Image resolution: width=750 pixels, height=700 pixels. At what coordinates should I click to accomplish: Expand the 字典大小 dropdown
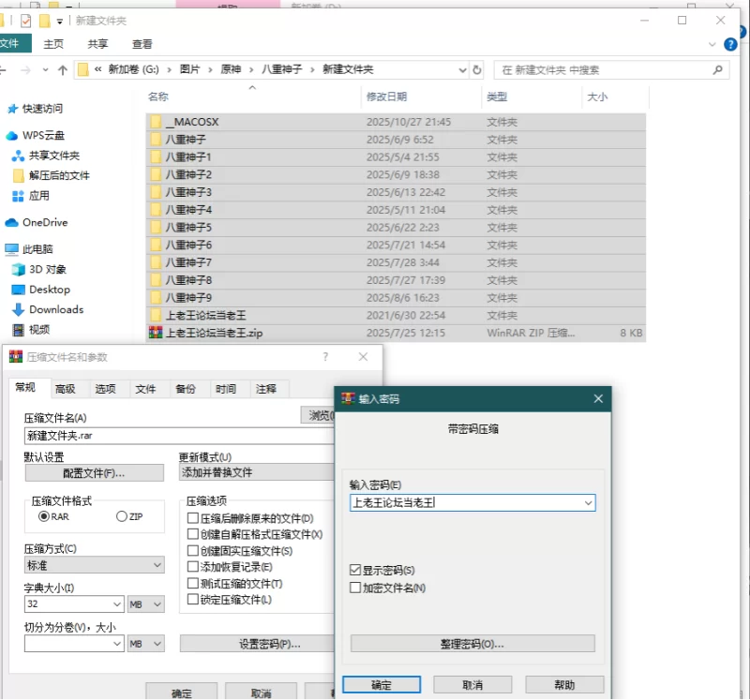(116, 603)
